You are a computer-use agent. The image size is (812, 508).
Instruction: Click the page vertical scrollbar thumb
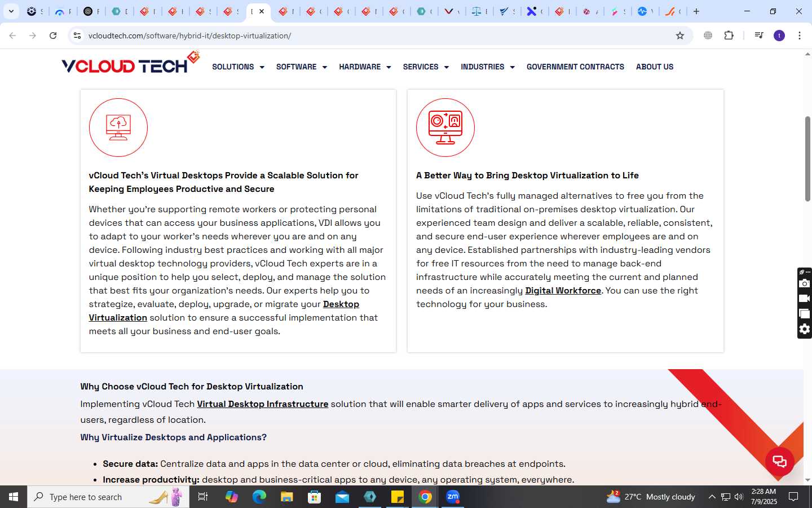(807, 159)
